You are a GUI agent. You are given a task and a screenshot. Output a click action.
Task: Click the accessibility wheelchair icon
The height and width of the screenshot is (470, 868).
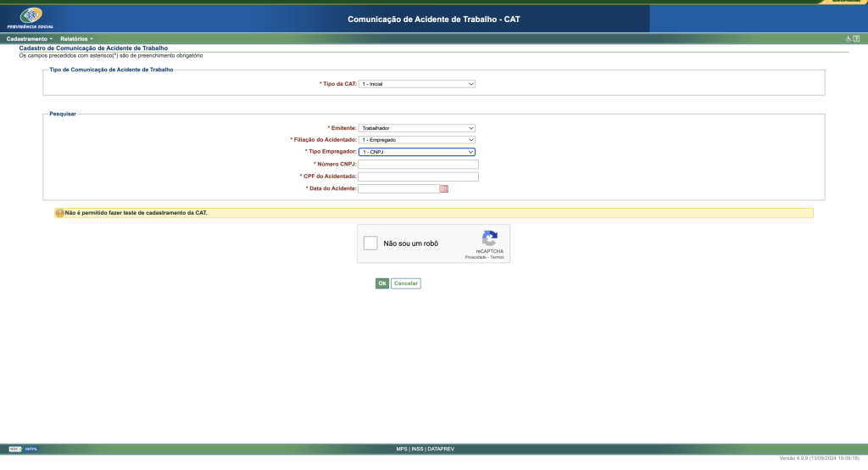849,39
